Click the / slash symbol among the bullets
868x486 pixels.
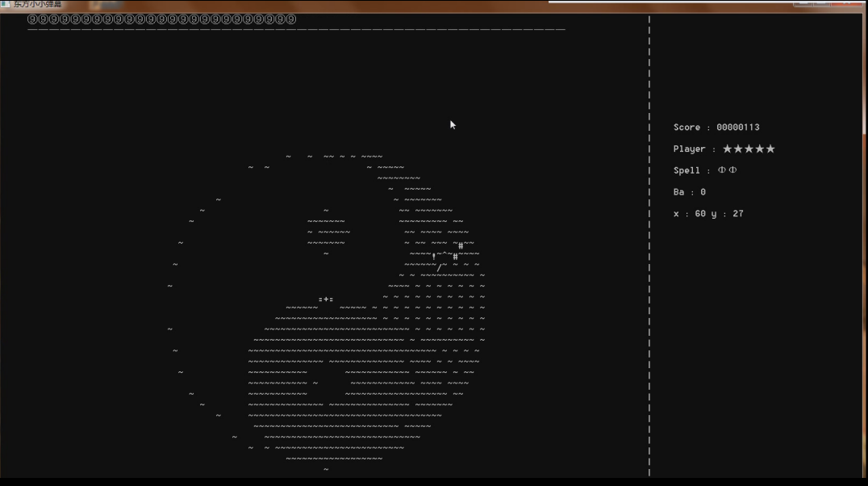(x=439, y=267)
